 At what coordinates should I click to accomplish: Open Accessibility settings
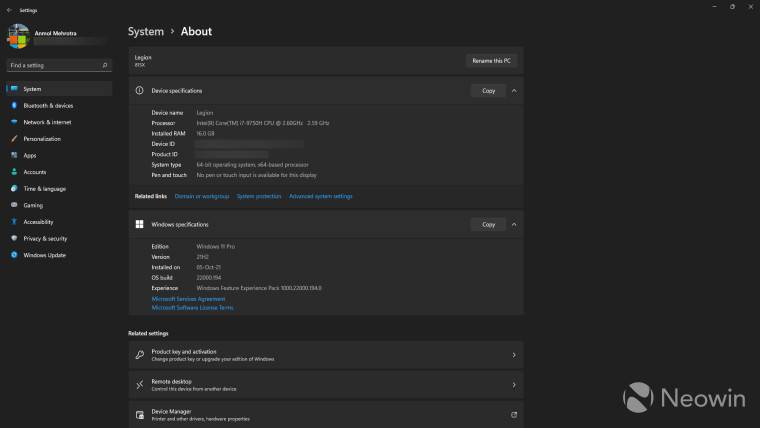[x=59, y=222]
